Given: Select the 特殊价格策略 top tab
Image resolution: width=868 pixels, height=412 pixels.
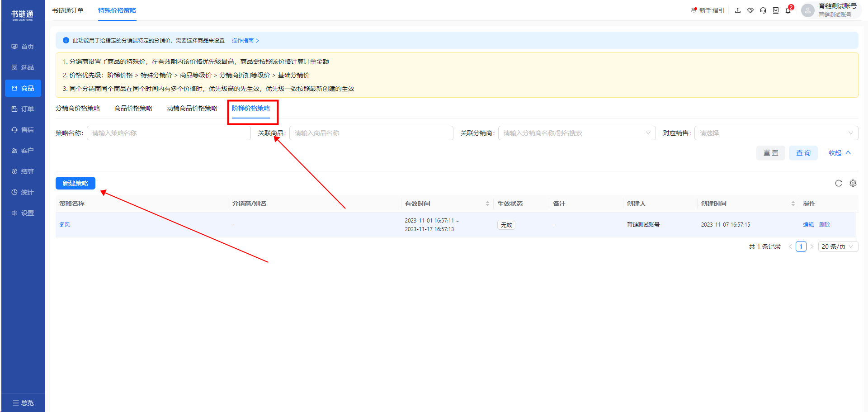Looking at the screenshot, I should (x=117, y=10).
